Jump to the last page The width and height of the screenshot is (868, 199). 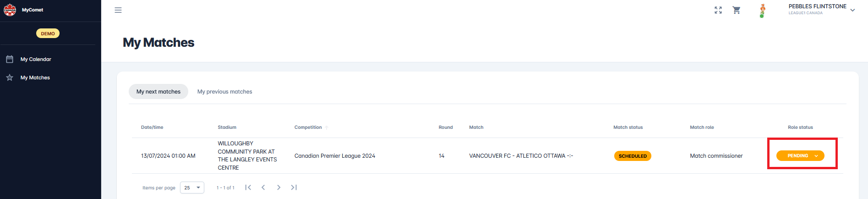[294, 187]
